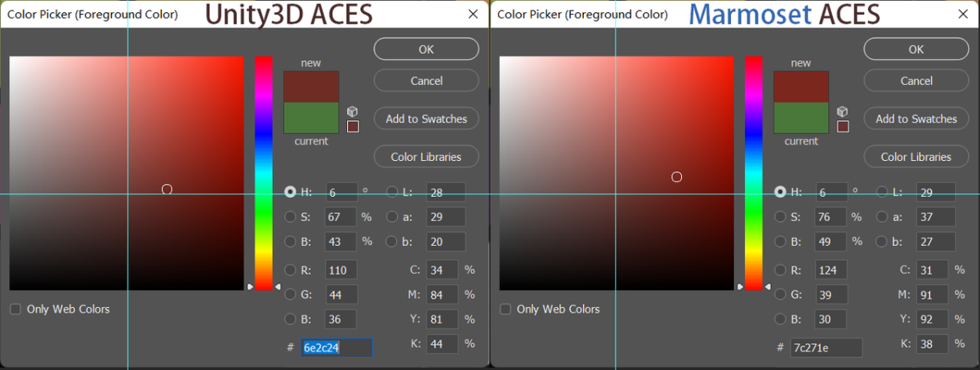Select the G radio button in Unity3D ACES picker
This screenshot has width=980, height=370.
click(x=290, y=294)
